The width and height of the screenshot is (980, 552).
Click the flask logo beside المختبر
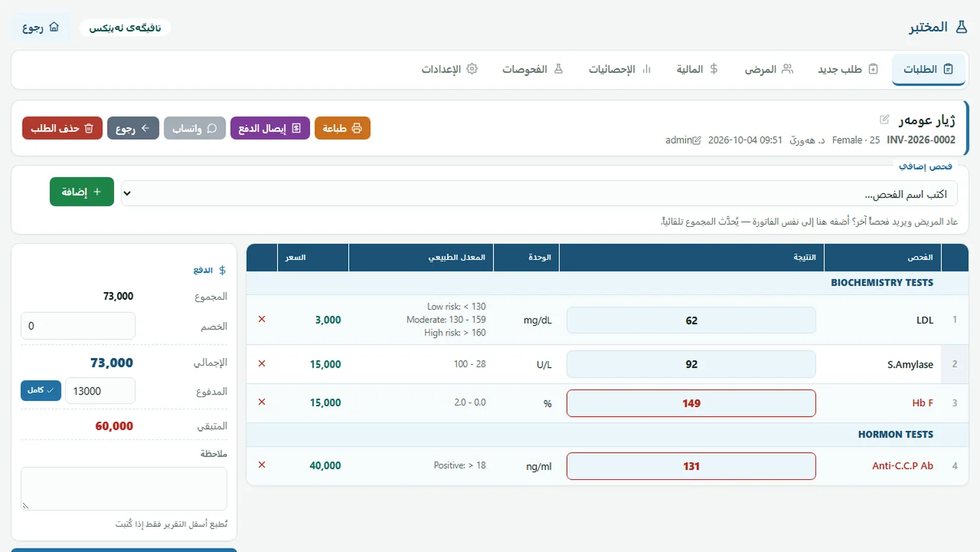tap(962, 27)
